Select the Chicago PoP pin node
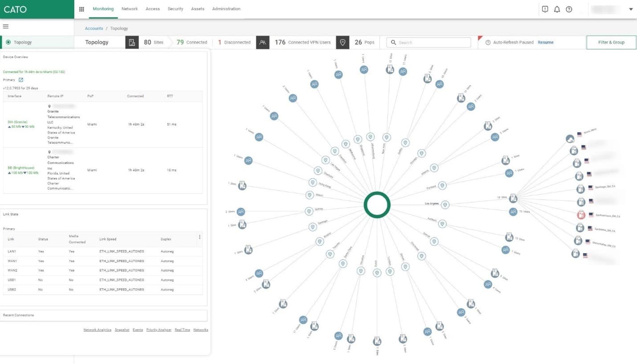 421,153
